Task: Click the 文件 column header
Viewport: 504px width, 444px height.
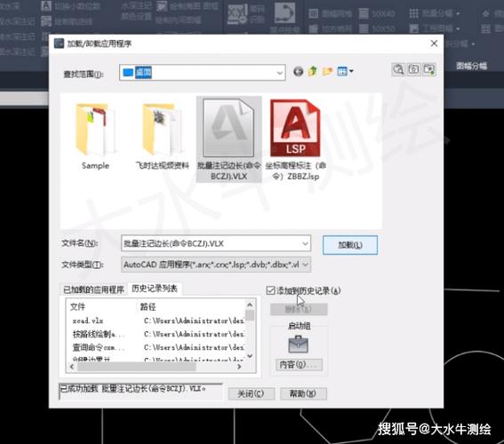Action: (78, 306)
